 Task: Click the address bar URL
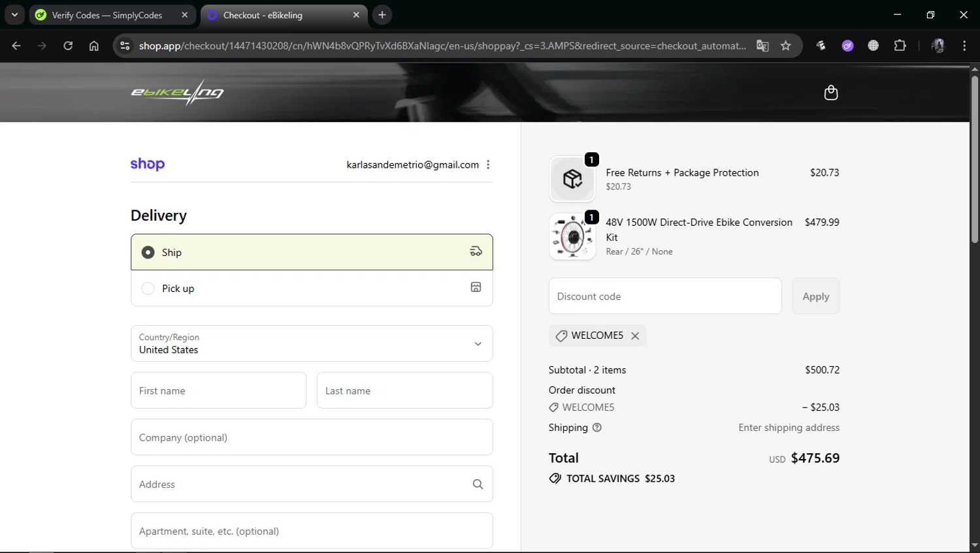tap(442, 46)
